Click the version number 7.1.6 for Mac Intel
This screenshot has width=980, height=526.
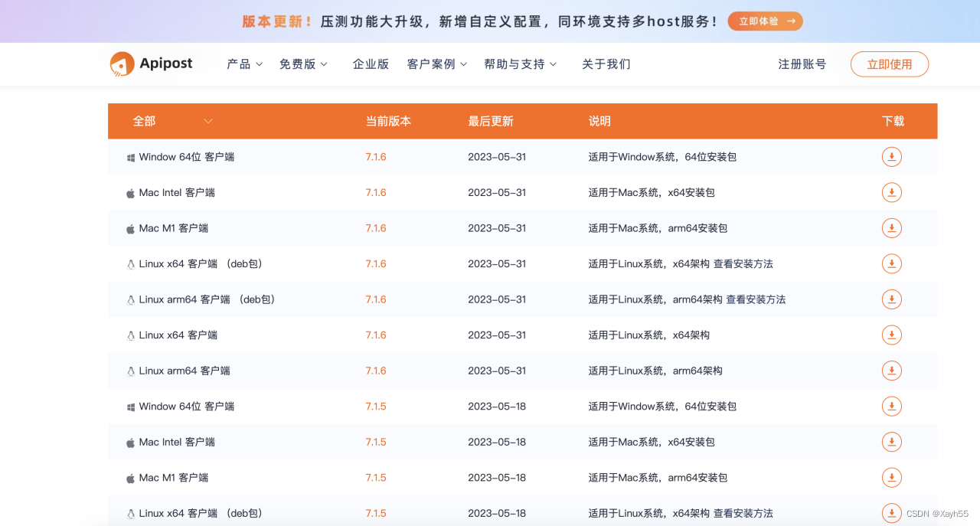375,192
